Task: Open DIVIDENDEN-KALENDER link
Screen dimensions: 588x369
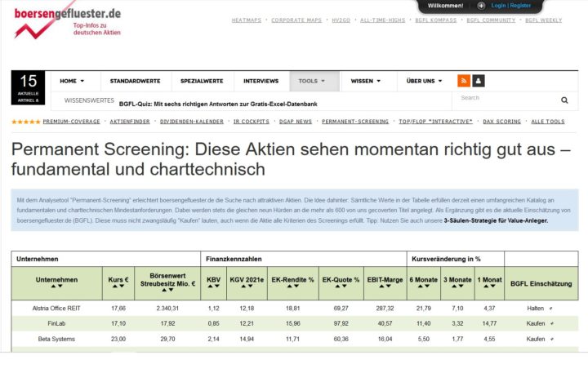Action: click(192, 122)
